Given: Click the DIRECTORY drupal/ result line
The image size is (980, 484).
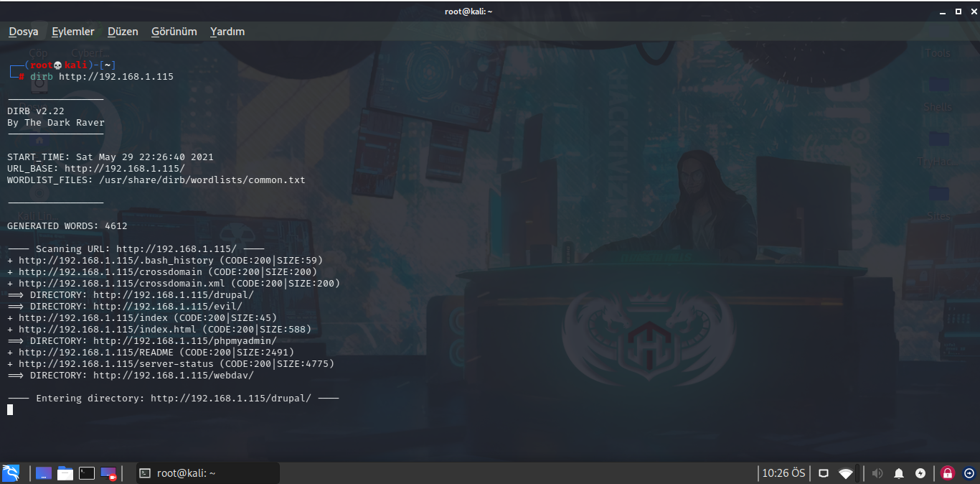Looking at the screenshot, I should [x=131, y=295].
